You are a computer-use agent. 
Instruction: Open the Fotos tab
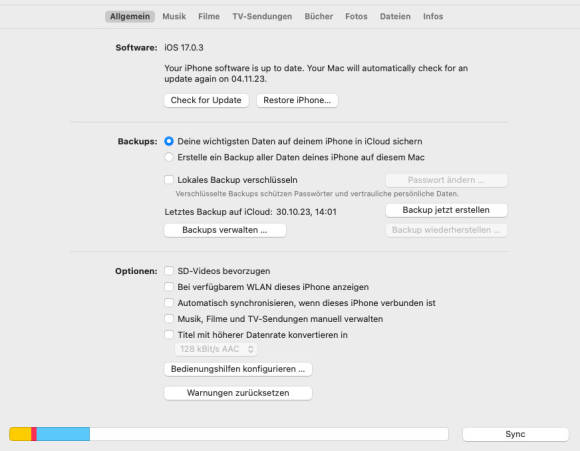[356, 16]
